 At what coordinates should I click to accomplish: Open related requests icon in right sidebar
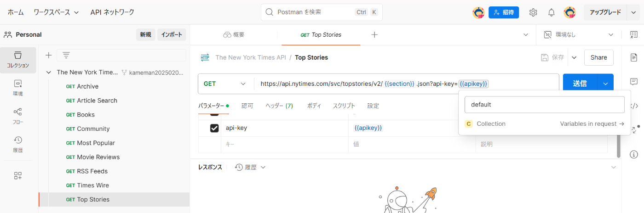pyautogui.click(x=634, y=130)
